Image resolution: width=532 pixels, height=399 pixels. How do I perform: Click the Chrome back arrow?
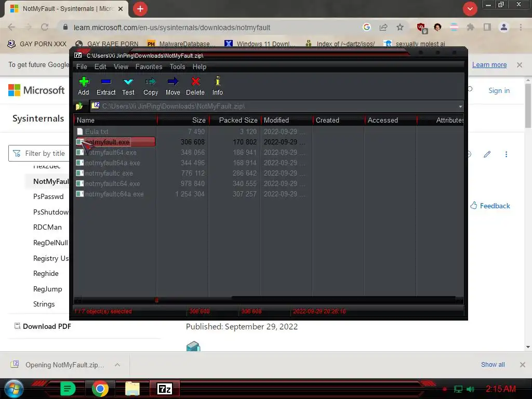click(x=11, y=27)
